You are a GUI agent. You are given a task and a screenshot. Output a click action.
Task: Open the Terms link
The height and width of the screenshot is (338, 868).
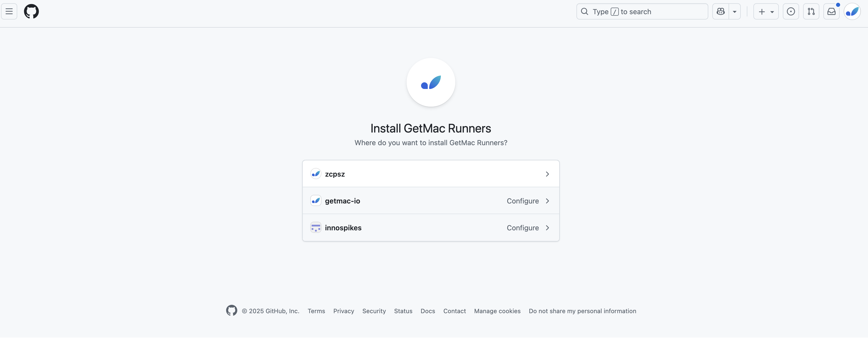tap(316, 311)
